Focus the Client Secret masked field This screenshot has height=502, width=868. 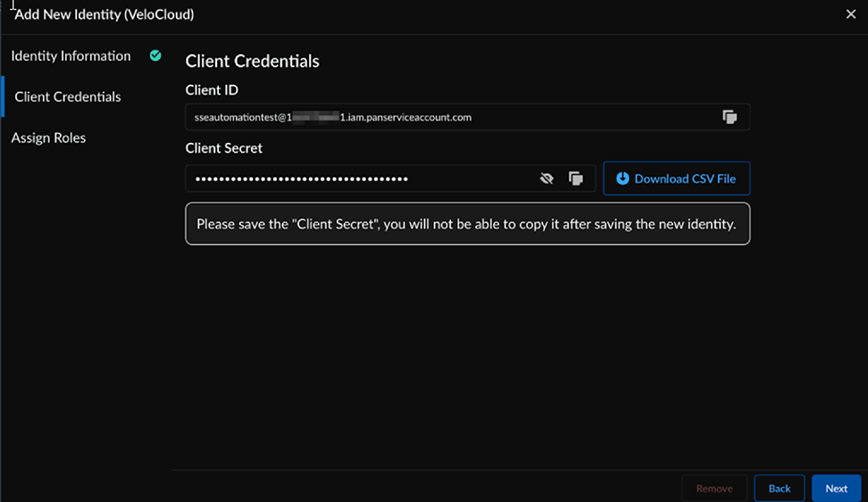(x=357, y=179)
